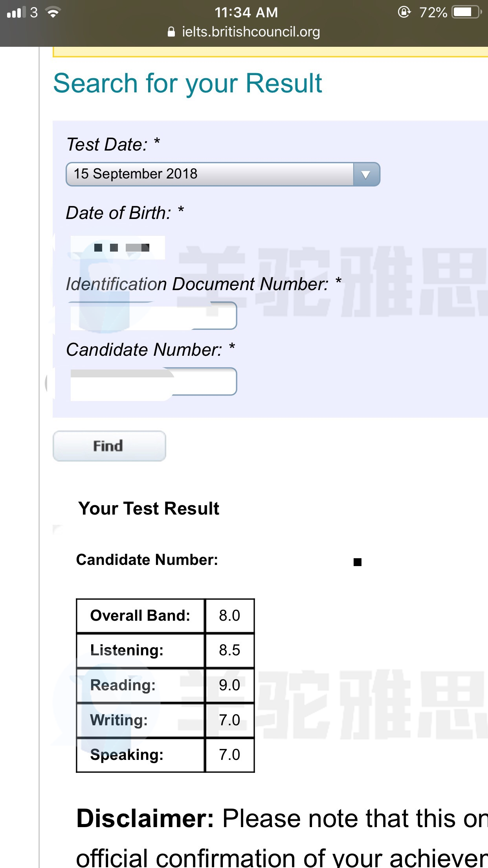Tap the 11:34 AM clock
This screenshot has height=868, width=488.
pos(246,13)
